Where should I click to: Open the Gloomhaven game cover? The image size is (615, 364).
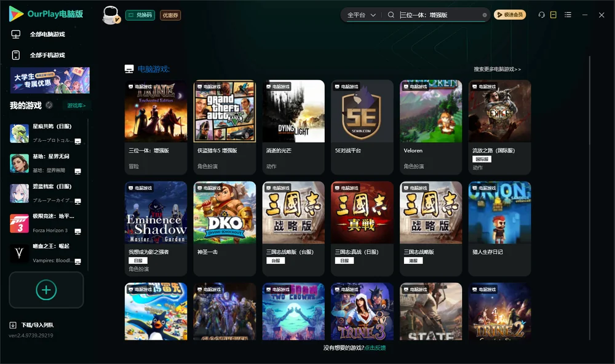(x=224, y=312)
